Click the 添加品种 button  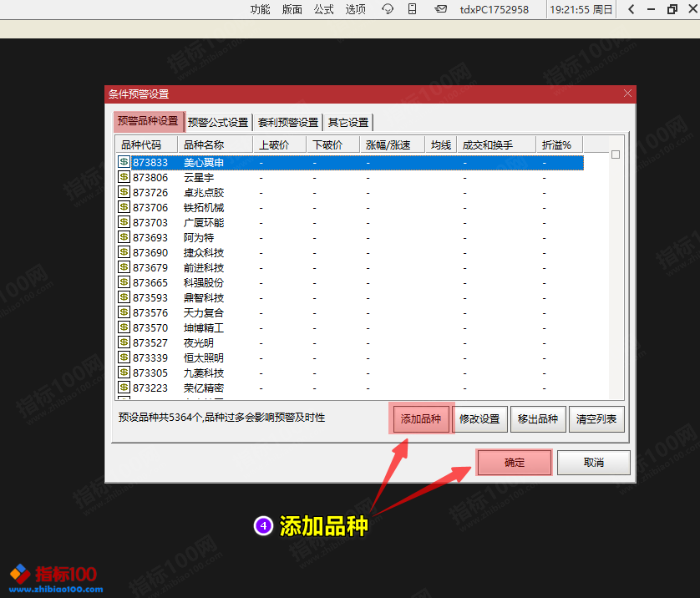(x=421, y=419)
